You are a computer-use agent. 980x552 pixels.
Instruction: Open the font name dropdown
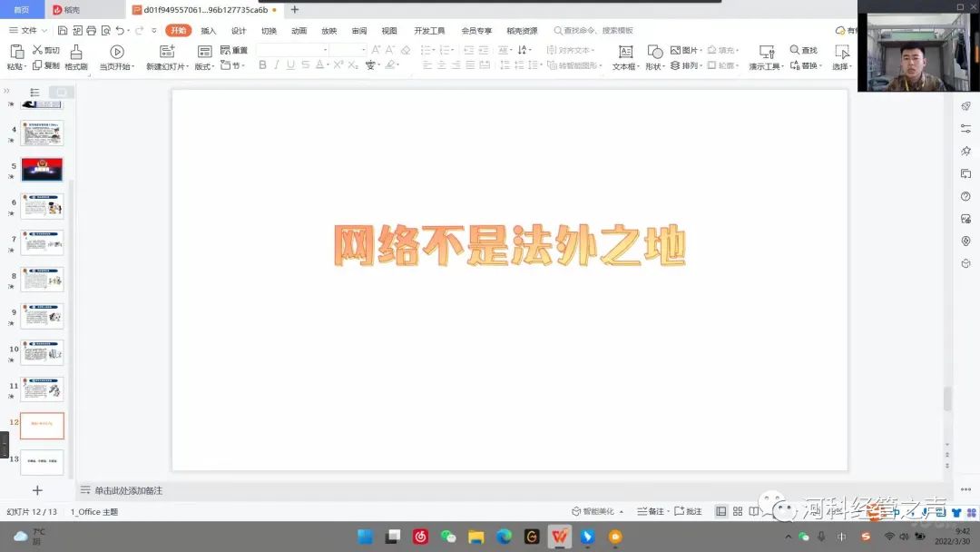[x=325, y=49]
